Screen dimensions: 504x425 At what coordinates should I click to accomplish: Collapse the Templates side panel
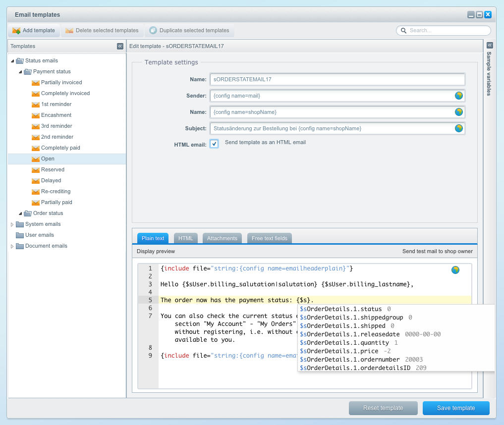(x=120, y=46)
